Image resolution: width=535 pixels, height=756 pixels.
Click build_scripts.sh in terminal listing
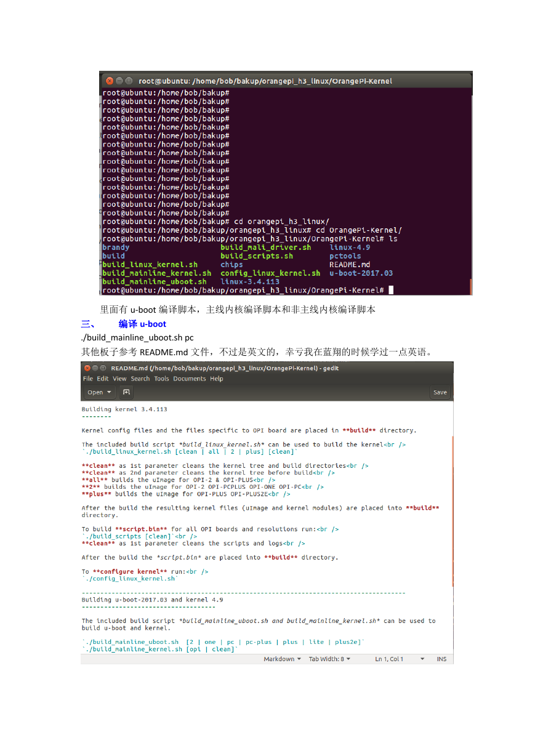(257, 256)
